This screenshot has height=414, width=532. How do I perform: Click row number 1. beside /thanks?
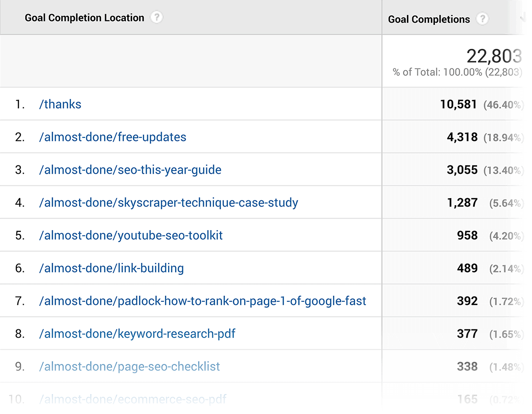click(x=20, y=104)
